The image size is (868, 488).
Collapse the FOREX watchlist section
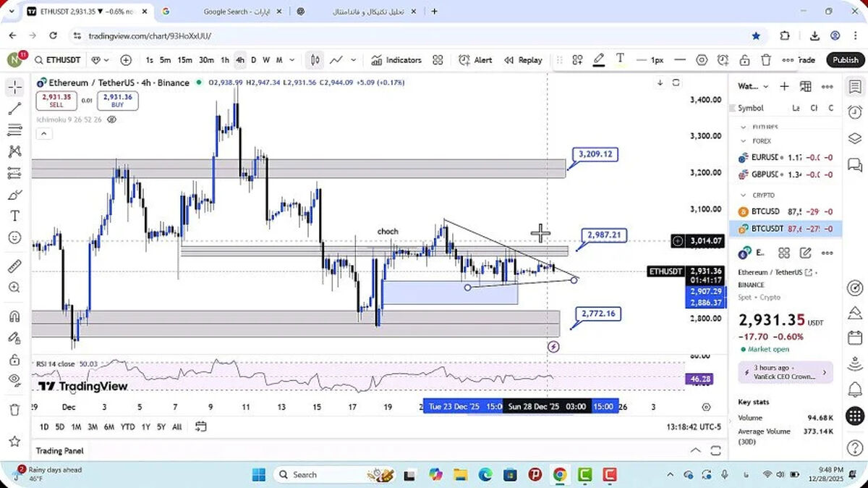[743, 141]
